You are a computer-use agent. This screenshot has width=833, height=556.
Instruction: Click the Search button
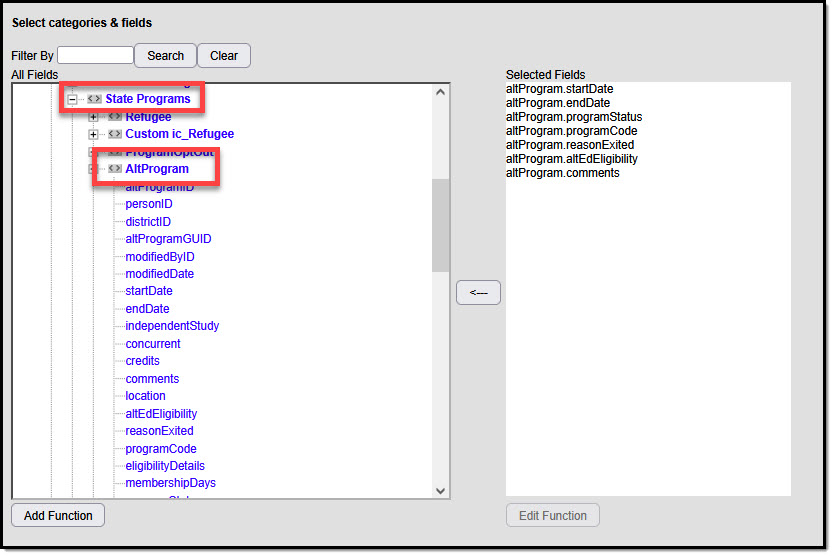pyautogui.click(x=165, y=56)
